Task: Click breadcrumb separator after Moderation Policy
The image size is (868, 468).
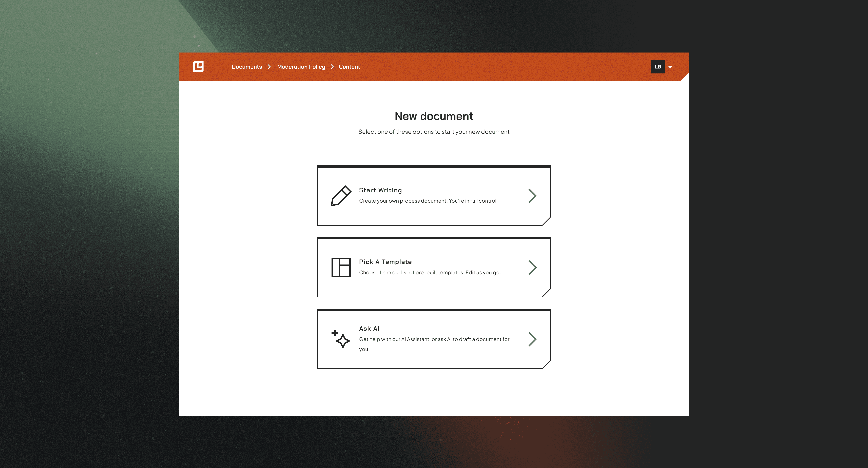Action: click(332, 67)
